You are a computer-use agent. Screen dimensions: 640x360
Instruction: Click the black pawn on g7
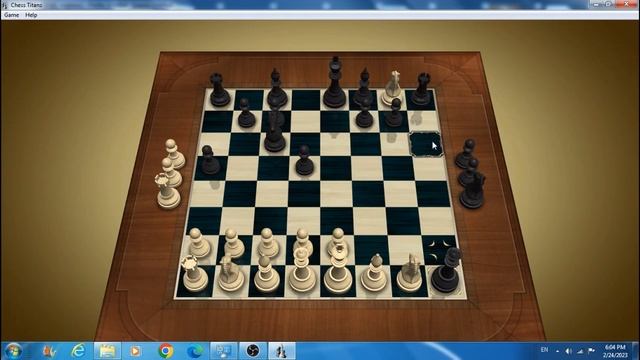(x=394, y=113)
